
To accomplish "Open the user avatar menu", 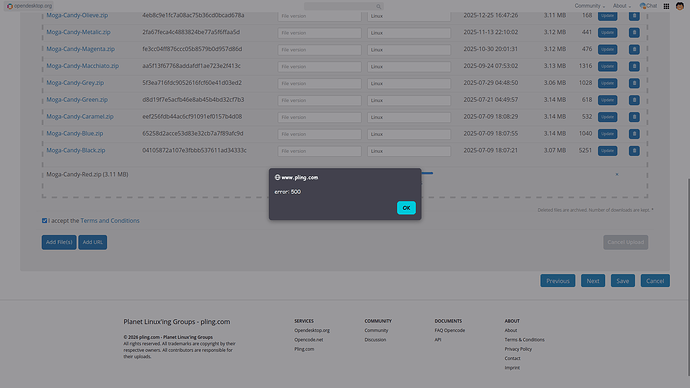I will point(680,6).
